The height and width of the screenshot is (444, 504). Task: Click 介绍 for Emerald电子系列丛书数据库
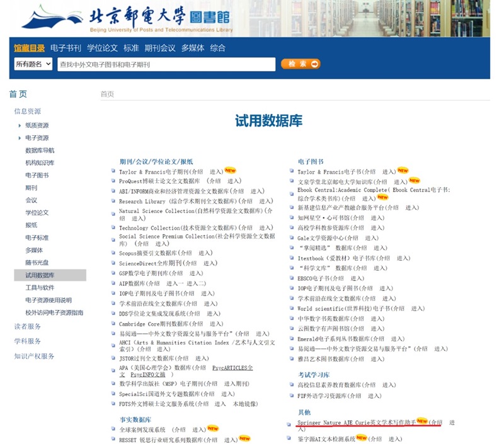click(x=379, y=339)
